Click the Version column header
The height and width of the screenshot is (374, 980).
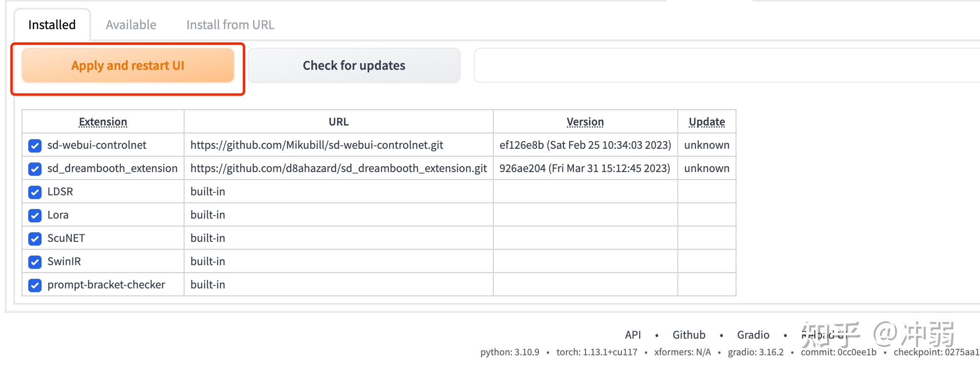point(585,122)
